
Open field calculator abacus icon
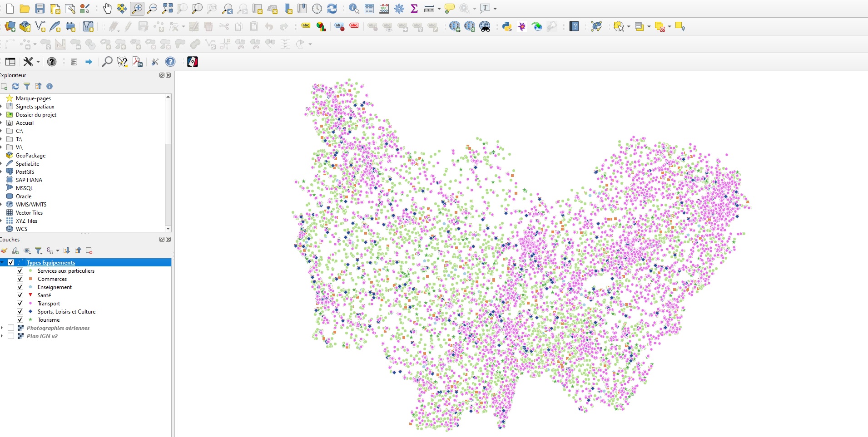click(384, 9)
